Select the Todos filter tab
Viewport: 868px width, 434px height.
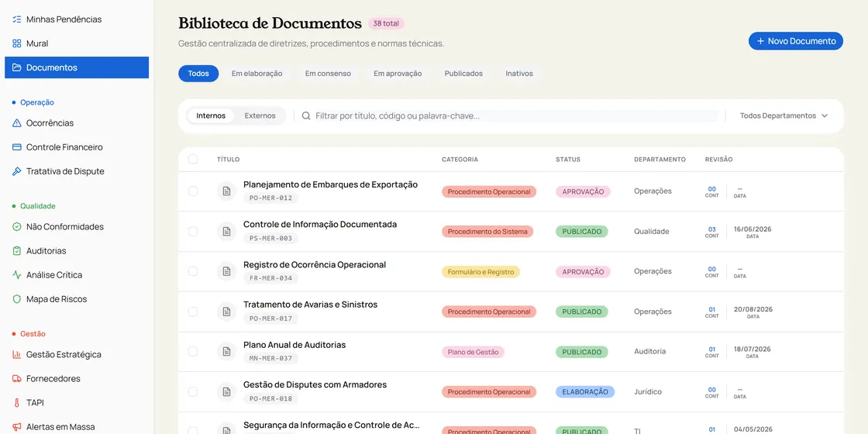pyautogui.click(x=198, y=74)
